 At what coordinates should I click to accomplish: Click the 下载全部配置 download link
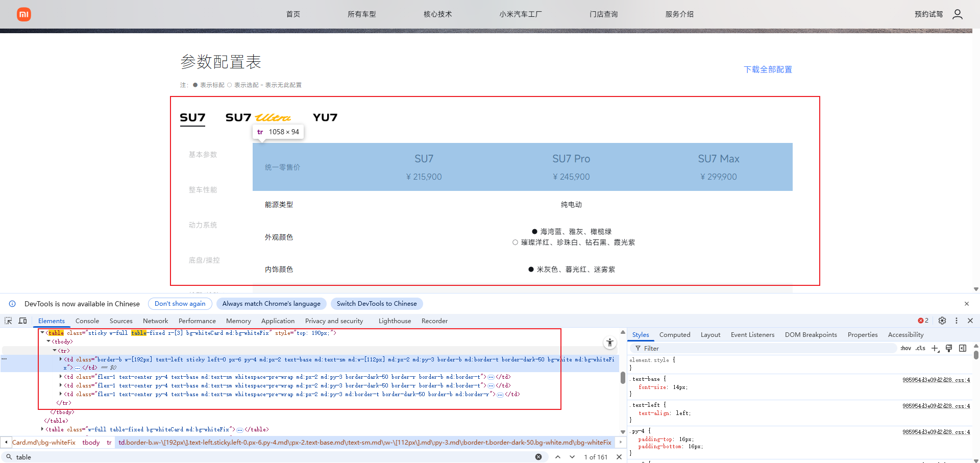(x=768, y=69)
